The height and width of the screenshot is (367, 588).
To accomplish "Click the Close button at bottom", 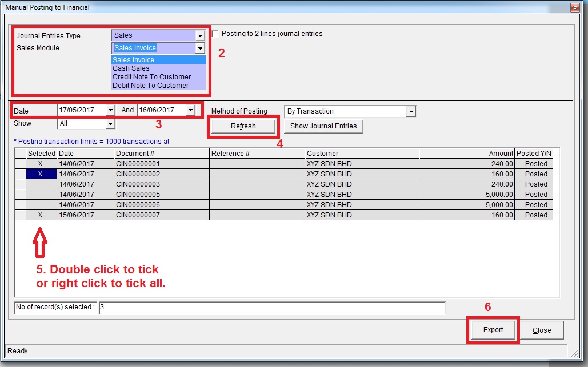I will coord(541,330).
